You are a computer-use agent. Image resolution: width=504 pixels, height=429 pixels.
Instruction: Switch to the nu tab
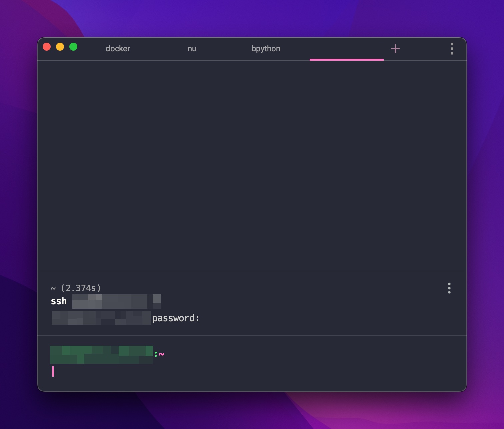pyautogui.click(x=192, y=49)
